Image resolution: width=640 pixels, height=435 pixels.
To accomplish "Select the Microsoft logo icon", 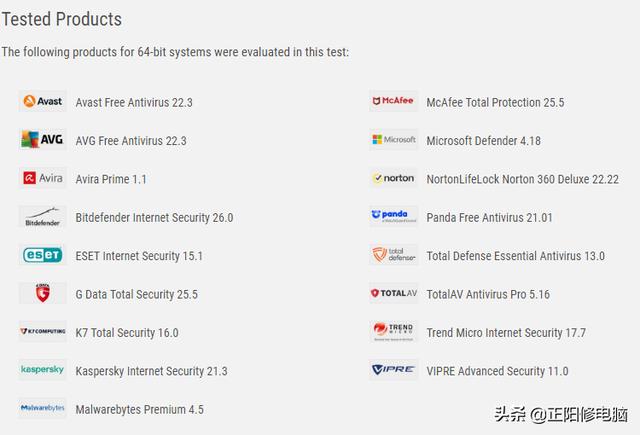I will coord(393,140).
